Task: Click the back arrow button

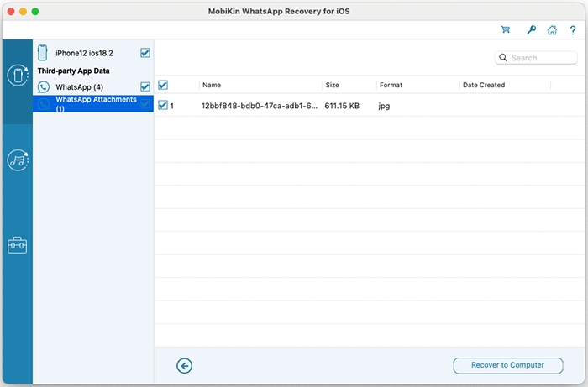Action: click(184, 366)
